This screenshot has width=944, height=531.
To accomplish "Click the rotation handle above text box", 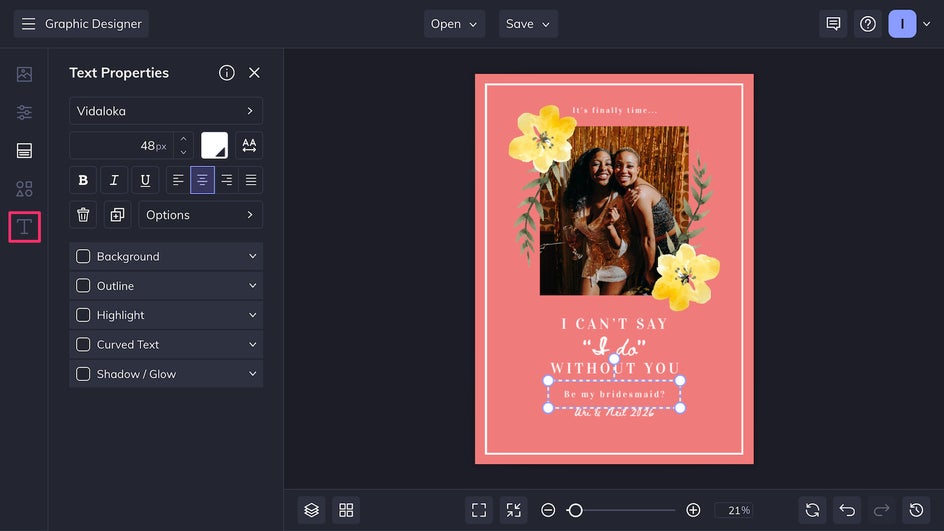I will coord(614,359).
